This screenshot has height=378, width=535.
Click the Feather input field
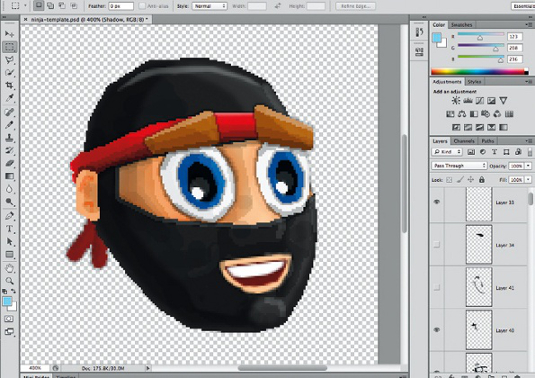[121, 6]
